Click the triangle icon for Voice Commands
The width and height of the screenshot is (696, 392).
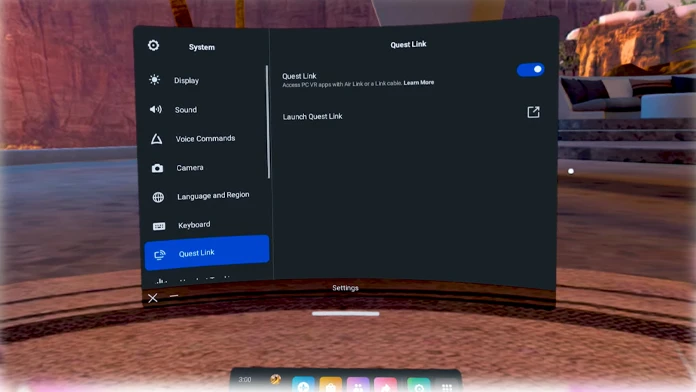point(156,139)
